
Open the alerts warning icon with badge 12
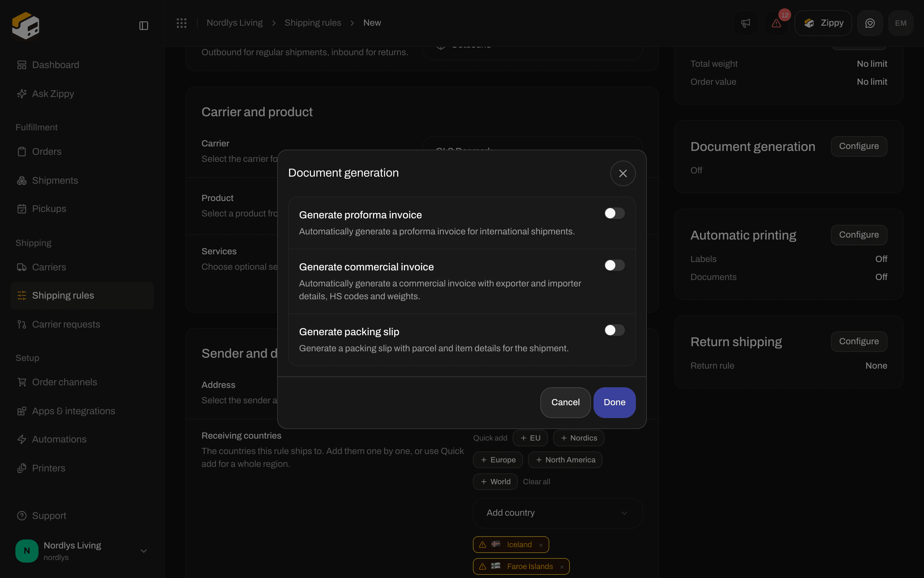(776, 23)
